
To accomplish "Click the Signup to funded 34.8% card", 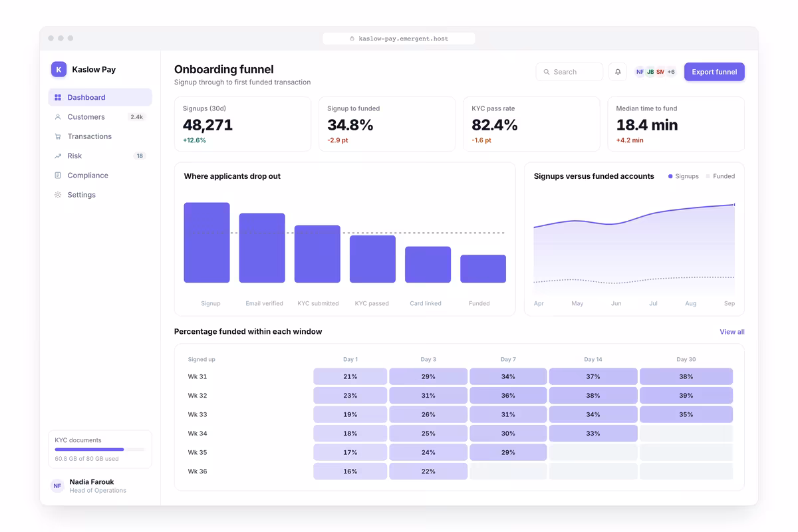I will tap(387, 124).
